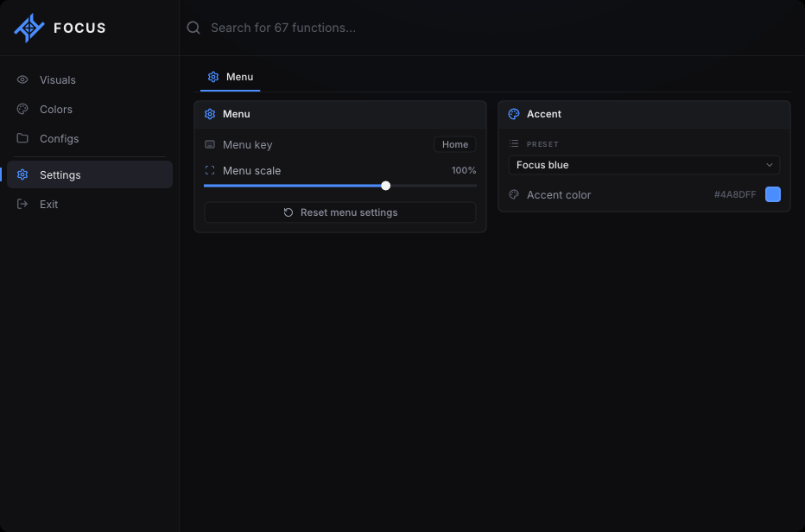The height and width of the screenshot is (532, 805).
Task: Click the Exit door icon
Action: coord(22,204)
